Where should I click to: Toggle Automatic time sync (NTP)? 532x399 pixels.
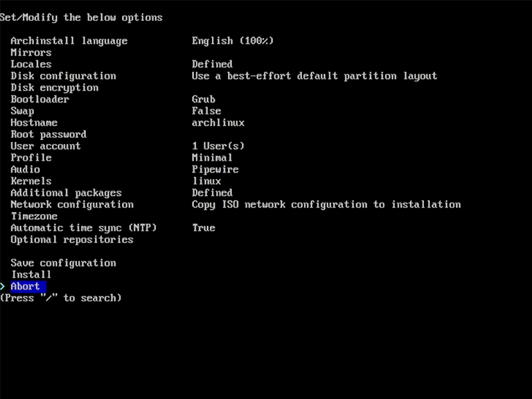click(84, 228)
